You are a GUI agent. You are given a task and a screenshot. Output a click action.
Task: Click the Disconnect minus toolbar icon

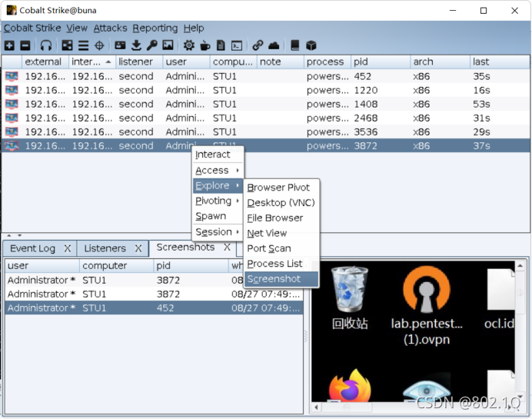tap(25, 45)
